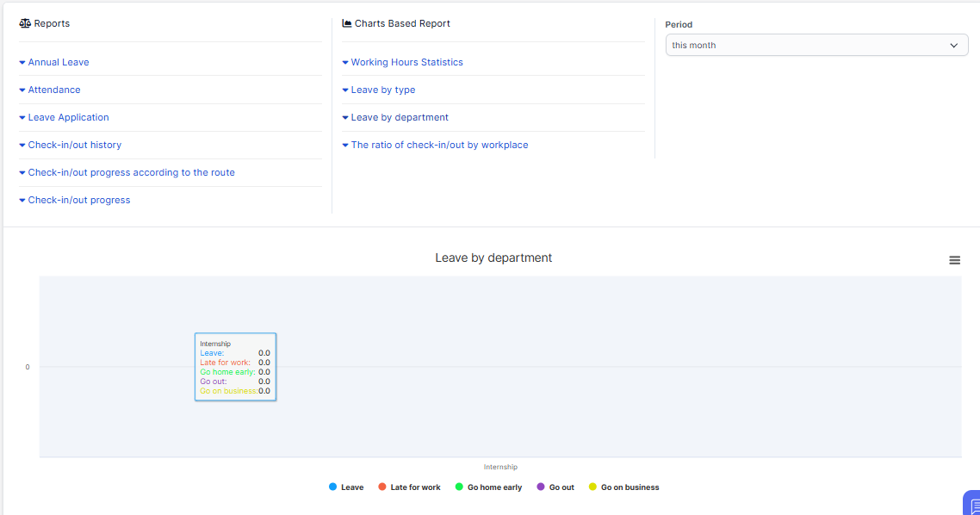The height and width of the screenshot is (515, 980).
Task: Open Check-in/out history report
Action: [74, 145]
